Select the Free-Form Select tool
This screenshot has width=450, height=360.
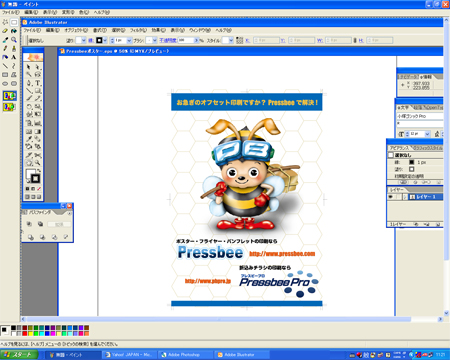click(5, 22)
